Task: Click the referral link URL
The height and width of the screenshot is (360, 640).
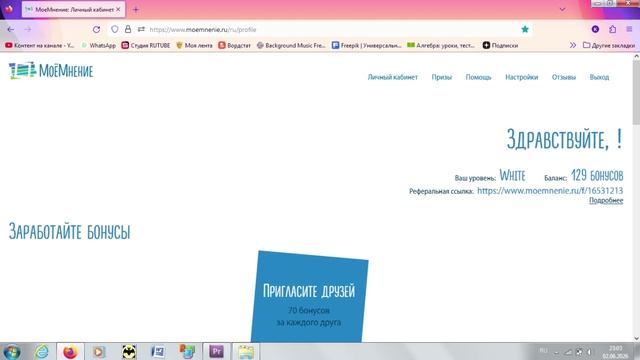Action: [x=550, y=191]
